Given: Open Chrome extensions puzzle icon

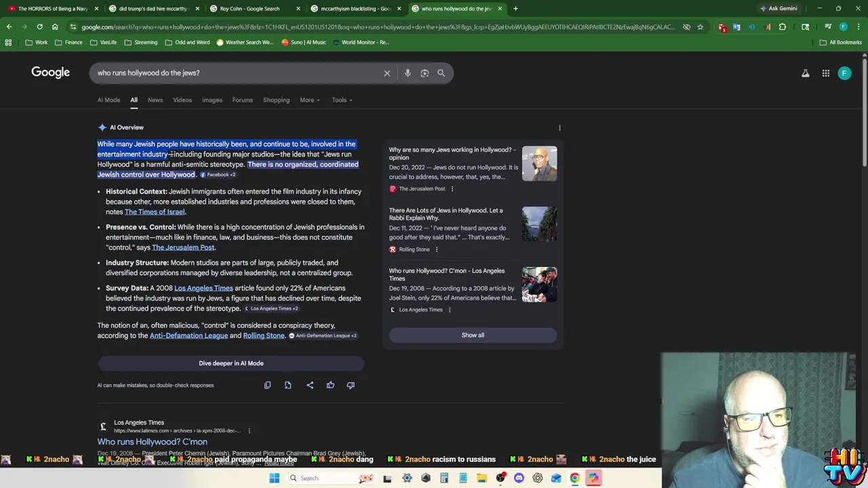Looking at the screenshot, I should (783, 27).
